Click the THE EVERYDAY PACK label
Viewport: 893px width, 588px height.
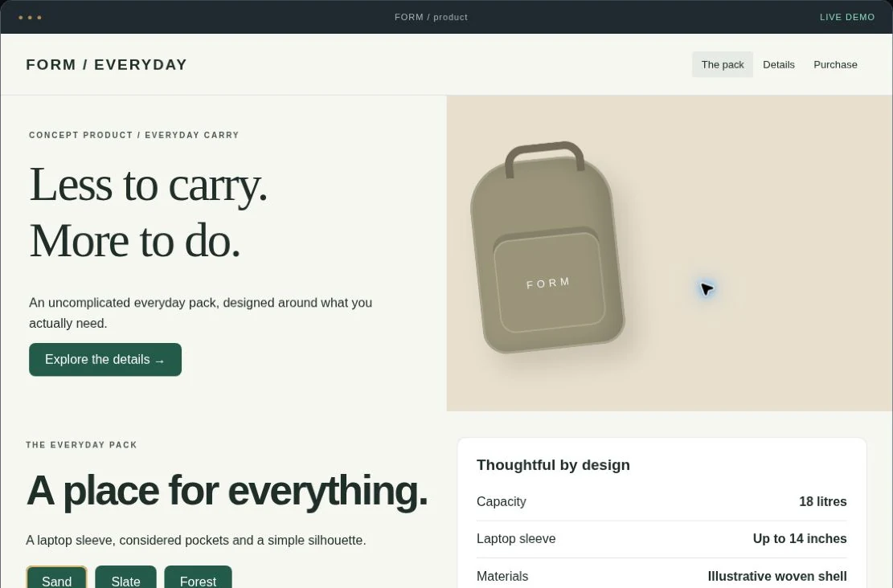pos(81,444)
